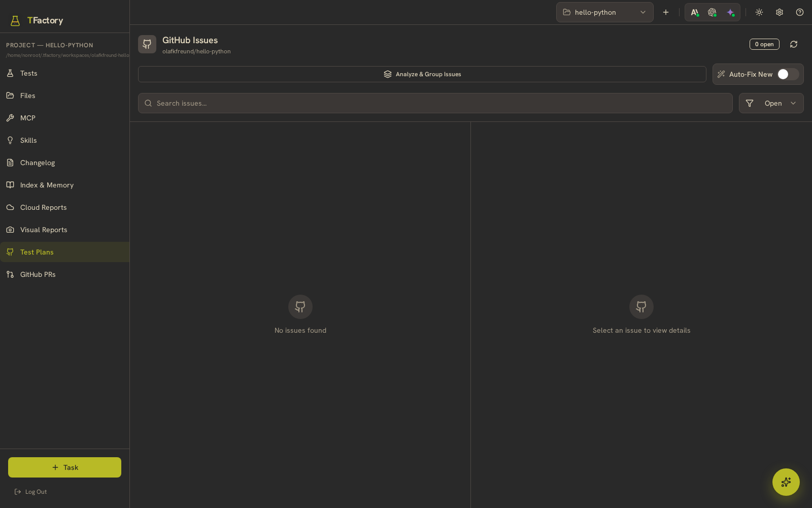Go to Files in the sidebar
Screen dimensions: 812x508
[x=64, y=96]
